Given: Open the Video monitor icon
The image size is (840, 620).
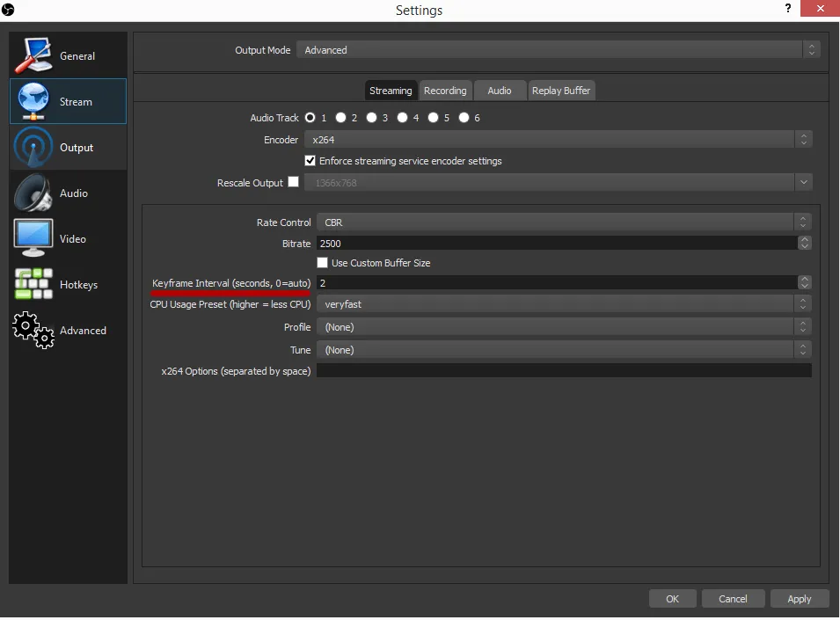Looking at the screenshot, I should (33, 238).
